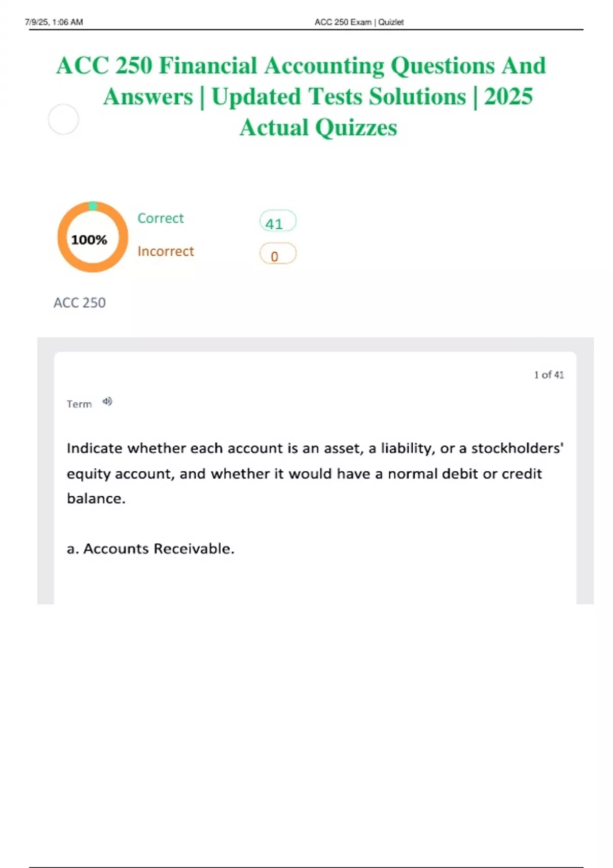Click the green segment atop the donut chart
The width and height of the screenshot is (613, 868).
tap(92, 206)
